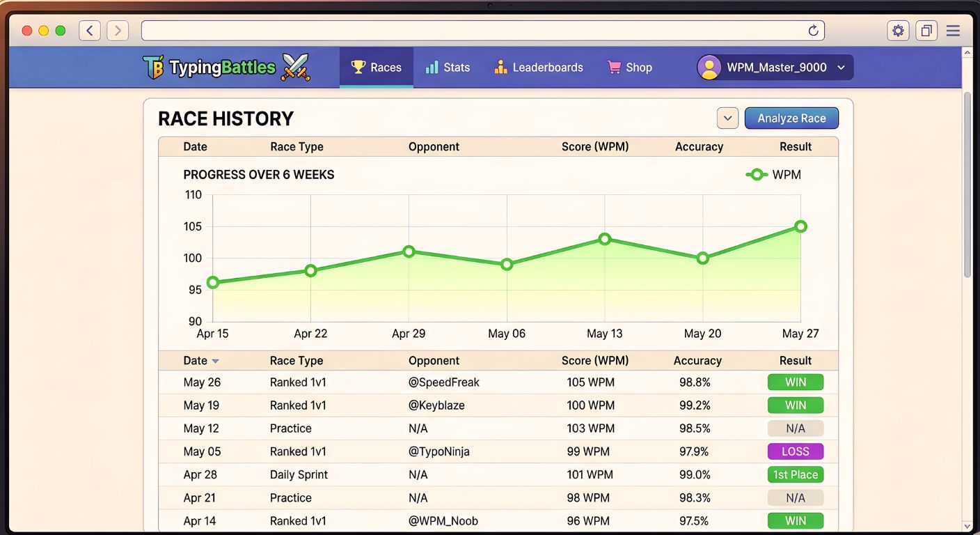Click the lower Result column header
The image size is (980, 535).
click(x=796, y=361)
